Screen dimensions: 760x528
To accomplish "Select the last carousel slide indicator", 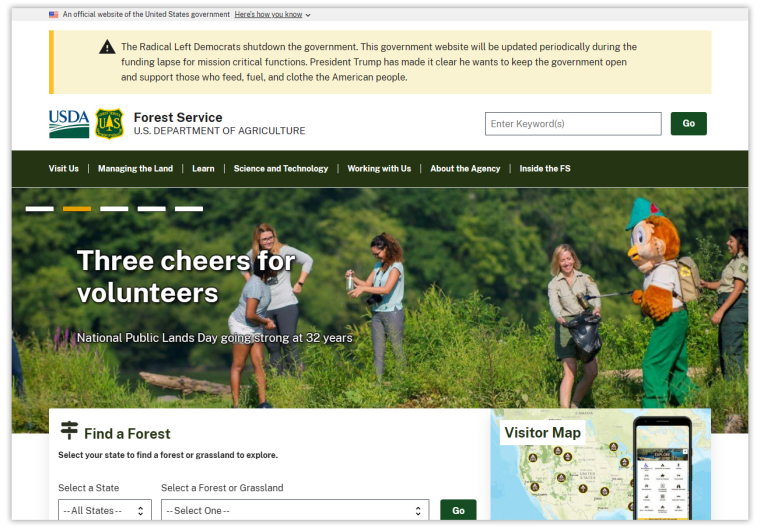I will (x=189, y=209).
